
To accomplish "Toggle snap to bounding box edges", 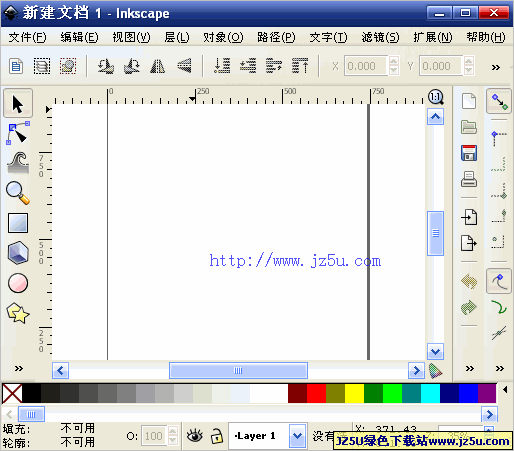I will coord(499,164).
